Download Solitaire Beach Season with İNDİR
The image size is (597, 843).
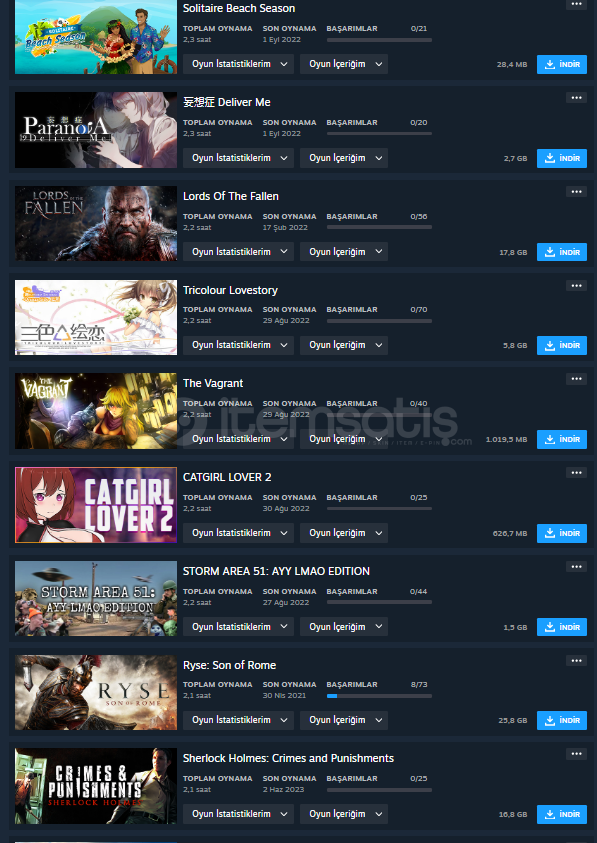[x=562, y=65]
